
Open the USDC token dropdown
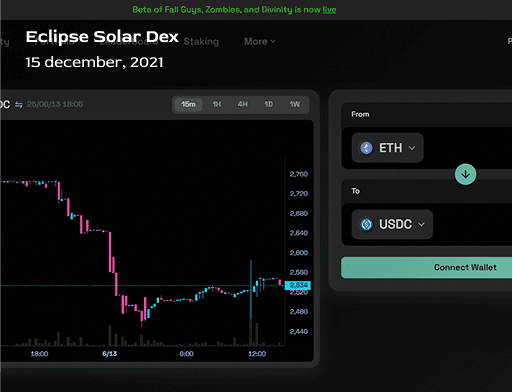point(392,224)
